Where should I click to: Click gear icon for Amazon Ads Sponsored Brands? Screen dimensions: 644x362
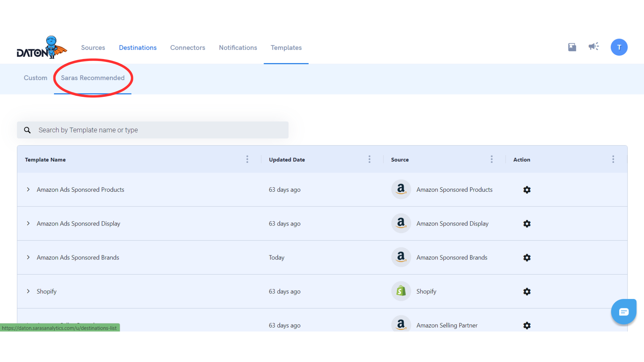click(x=527, y=257)
